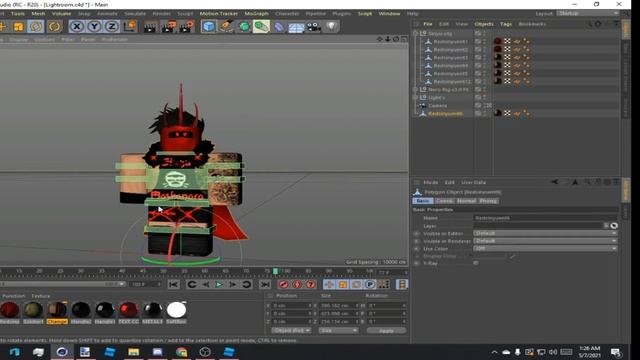Click the Record Active Objects button
This screenshot has width=640, height=360.
coord(284,284)
